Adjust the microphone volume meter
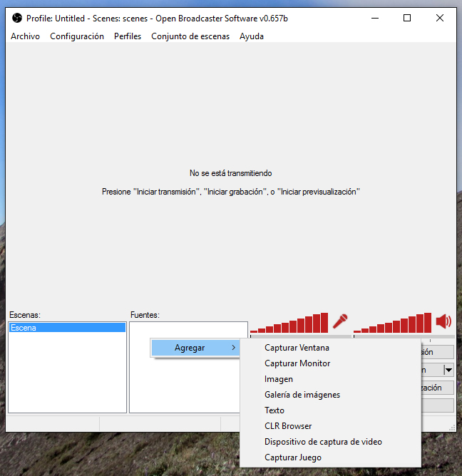This screenshot has width=462, height=476. click(289, 323)
